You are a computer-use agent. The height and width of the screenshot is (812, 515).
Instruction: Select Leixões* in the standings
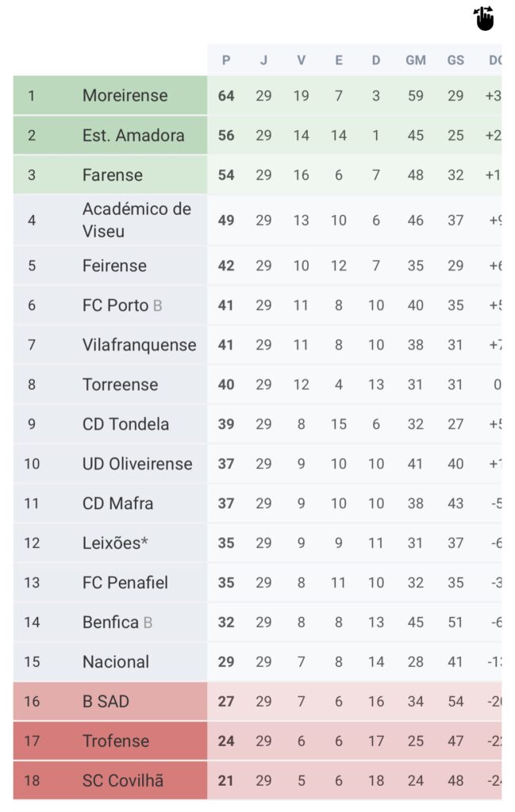tap(115, 542)
